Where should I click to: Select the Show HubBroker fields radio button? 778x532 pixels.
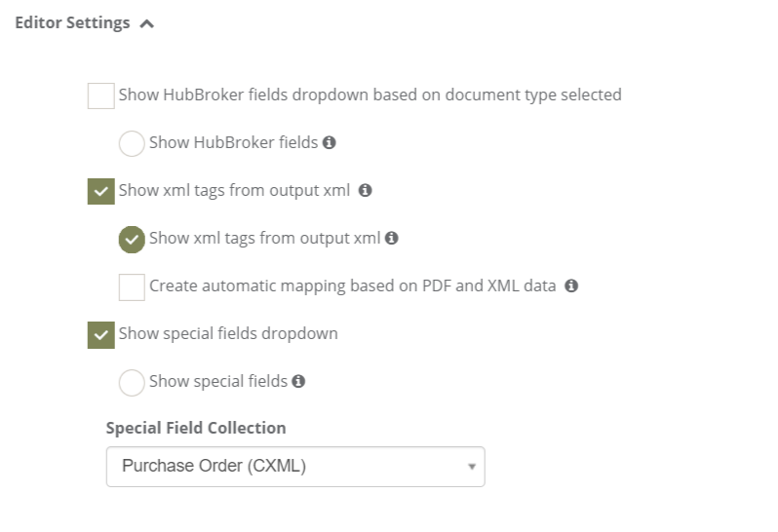tap(132, 143)
